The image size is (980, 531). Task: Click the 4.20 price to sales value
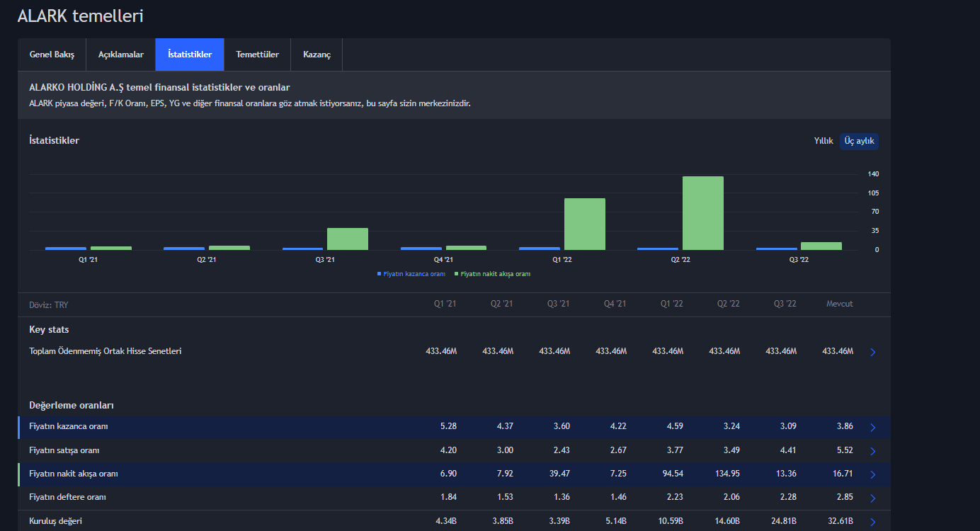coord(448,450)
